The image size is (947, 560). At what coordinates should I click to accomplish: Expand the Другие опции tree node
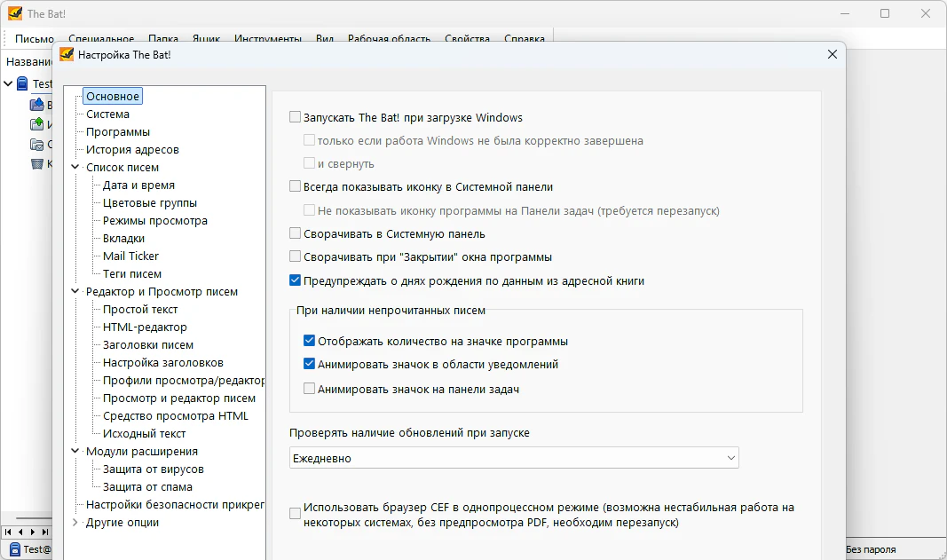(75, 523)
